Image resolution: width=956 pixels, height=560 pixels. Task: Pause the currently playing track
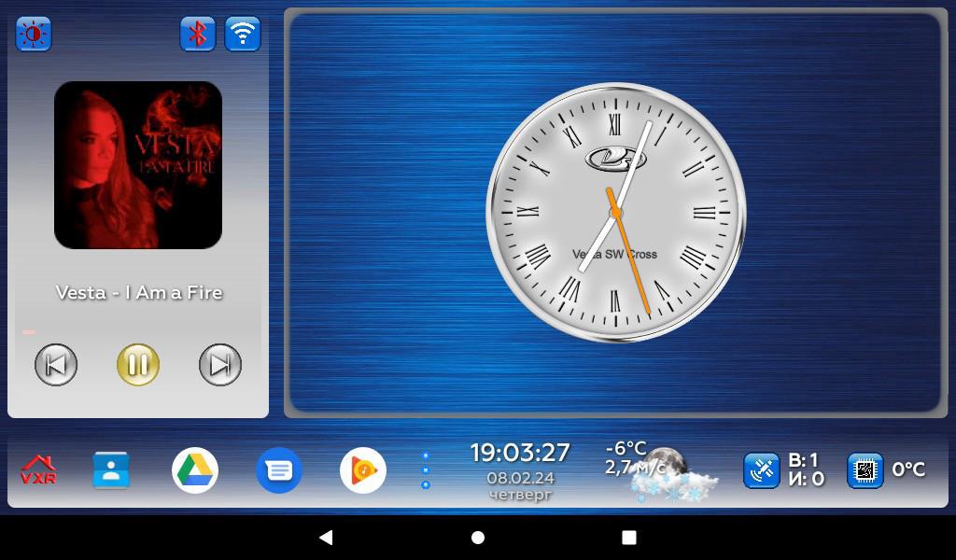[138, 364]
